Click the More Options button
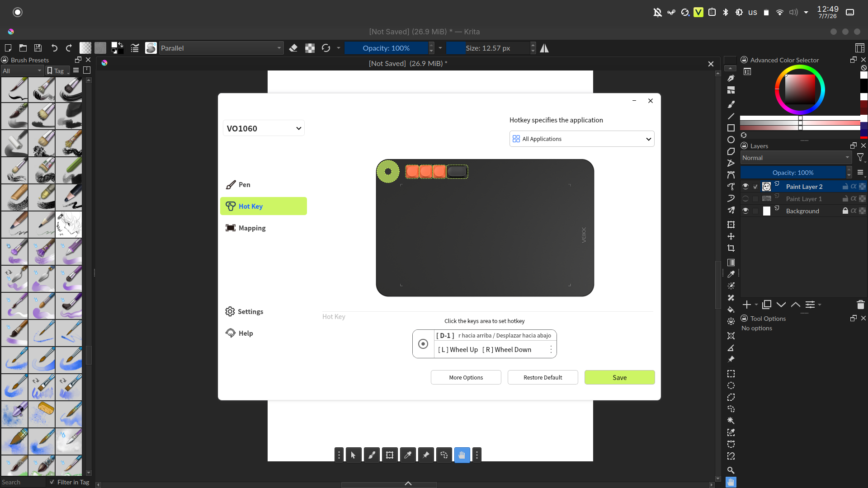This screenshot has height=488, width=868. pos(466,377)
